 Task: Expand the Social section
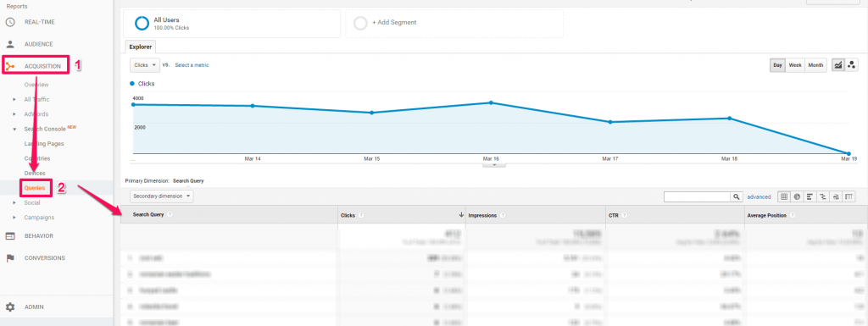coord(14,202)
